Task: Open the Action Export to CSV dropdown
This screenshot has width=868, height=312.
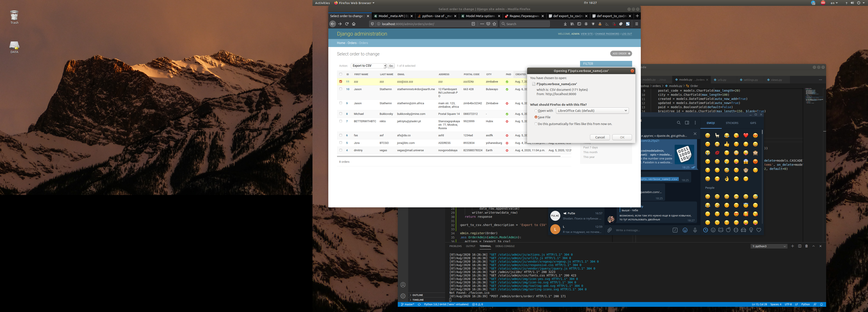Action: point(368,66)
